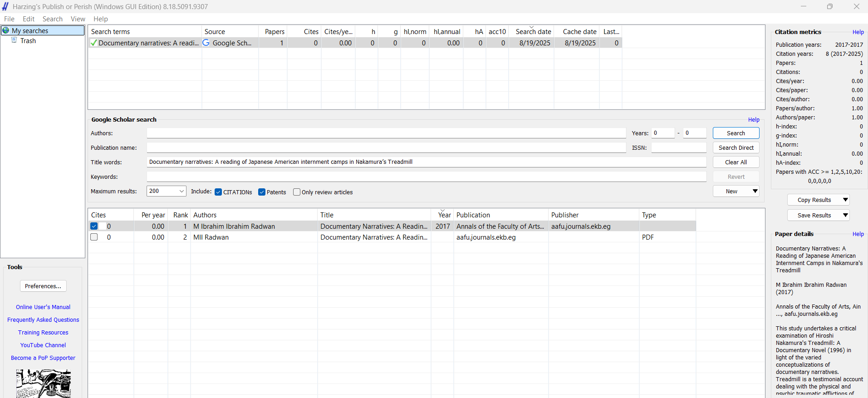Click the Publish or Perish logo image
Viewport: 868px width, 398px height.
(44, 383)
